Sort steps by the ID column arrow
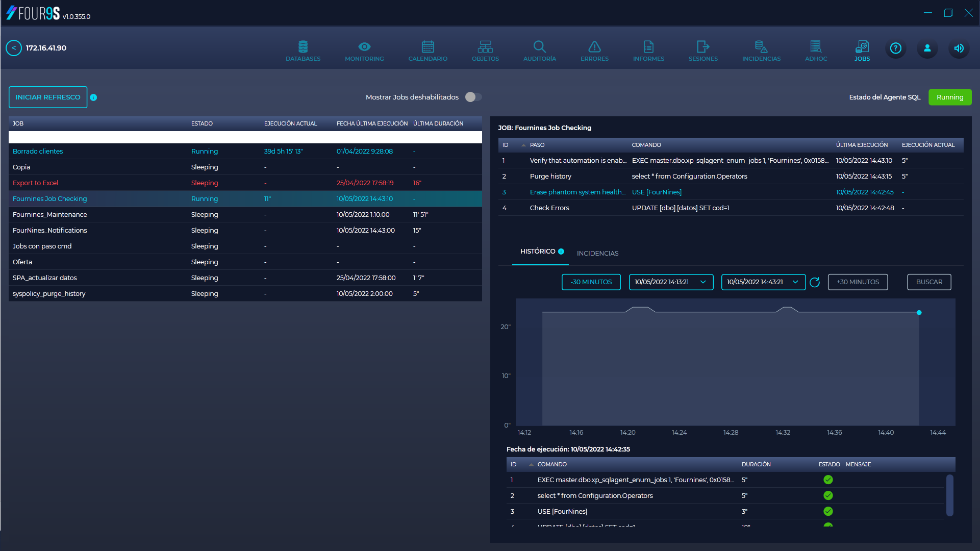 pyautogui.click(x=523, y=145)
